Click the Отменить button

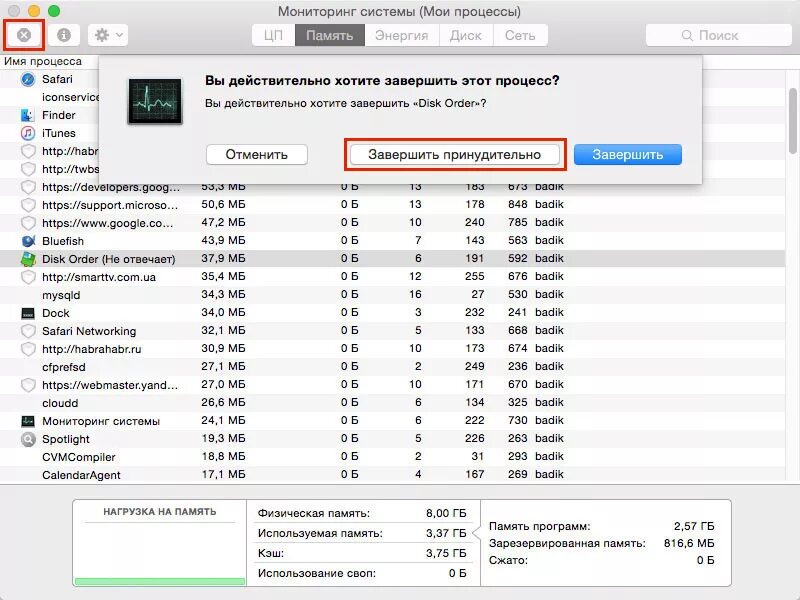[257, 155]
